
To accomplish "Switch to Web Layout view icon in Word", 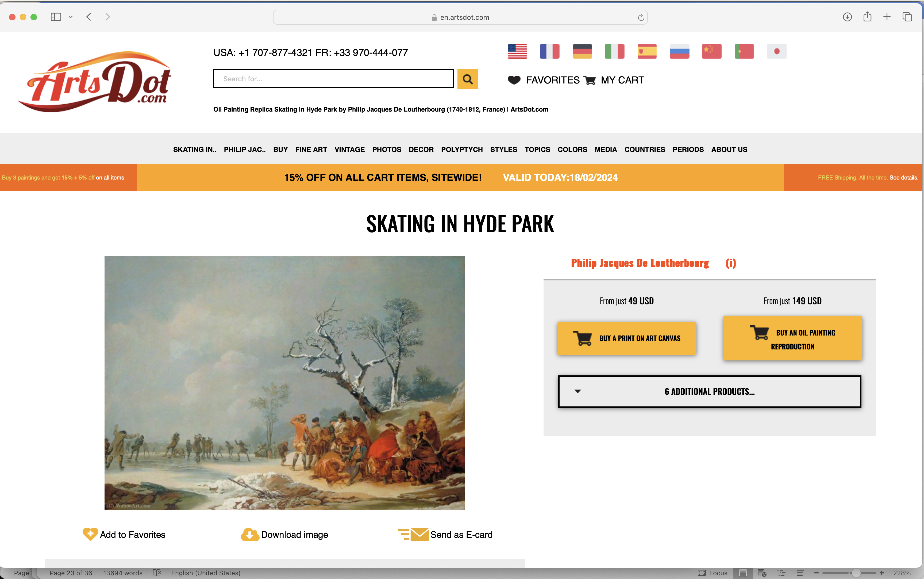I will (x=762, y=573).
